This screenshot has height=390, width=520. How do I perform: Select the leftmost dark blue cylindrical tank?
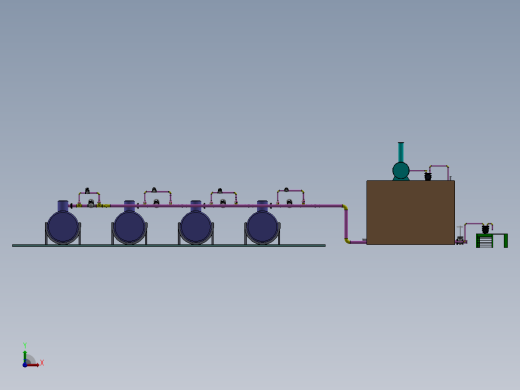coord(63,227)
